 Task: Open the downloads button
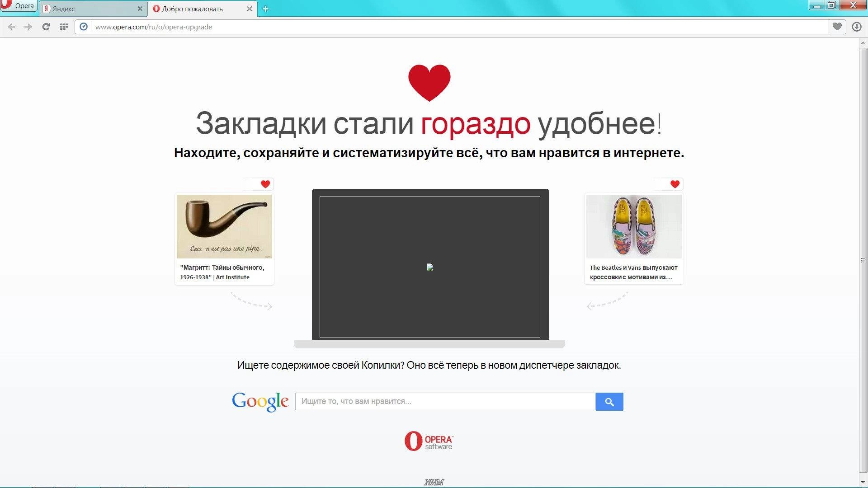[856, 27]
